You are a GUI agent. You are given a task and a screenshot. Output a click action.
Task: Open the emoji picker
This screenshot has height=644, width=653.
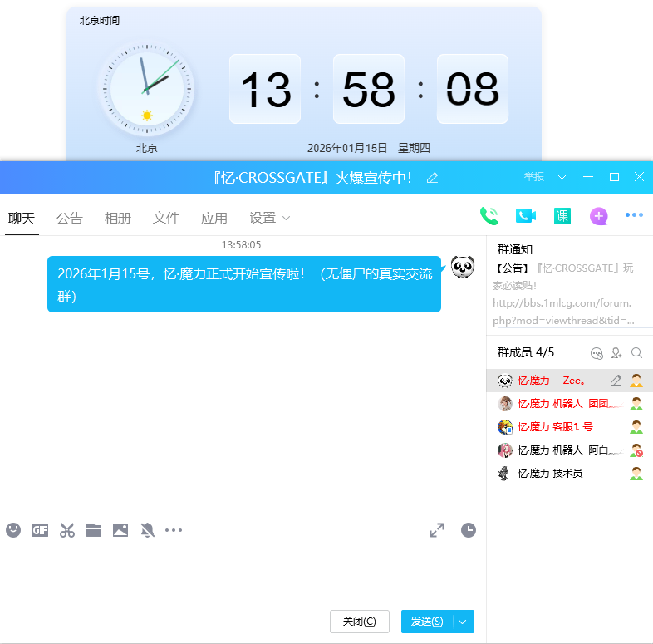[13, 530]
